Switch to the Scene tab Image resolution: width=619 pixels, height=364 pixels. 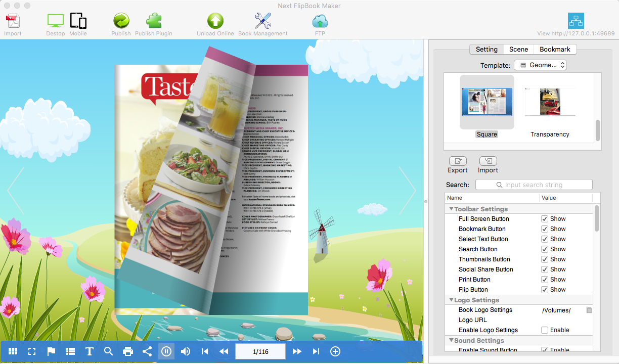coord(518,49)
